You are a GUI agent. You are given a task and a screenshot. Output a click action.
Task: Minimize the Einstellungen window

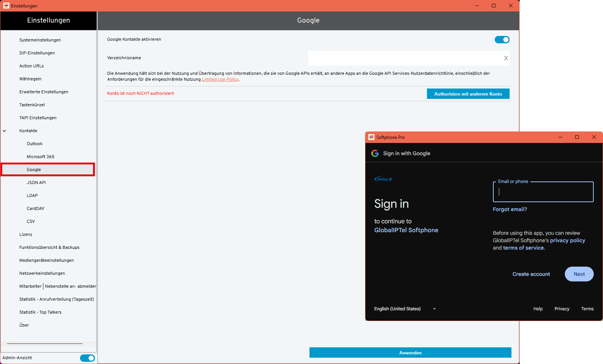click(x=477, y=6)
